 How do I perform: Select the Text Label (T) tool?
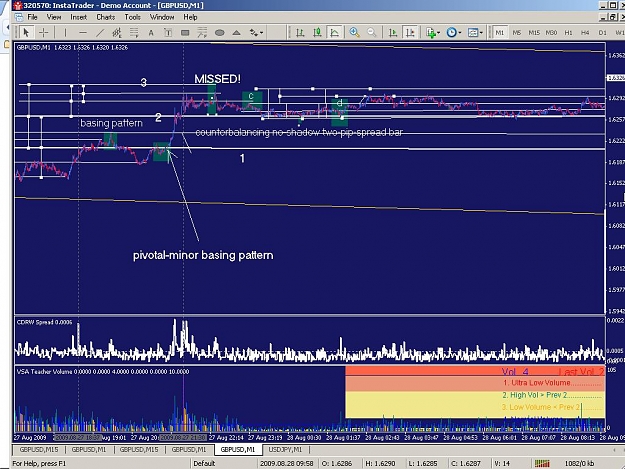(x=168, y=33)
